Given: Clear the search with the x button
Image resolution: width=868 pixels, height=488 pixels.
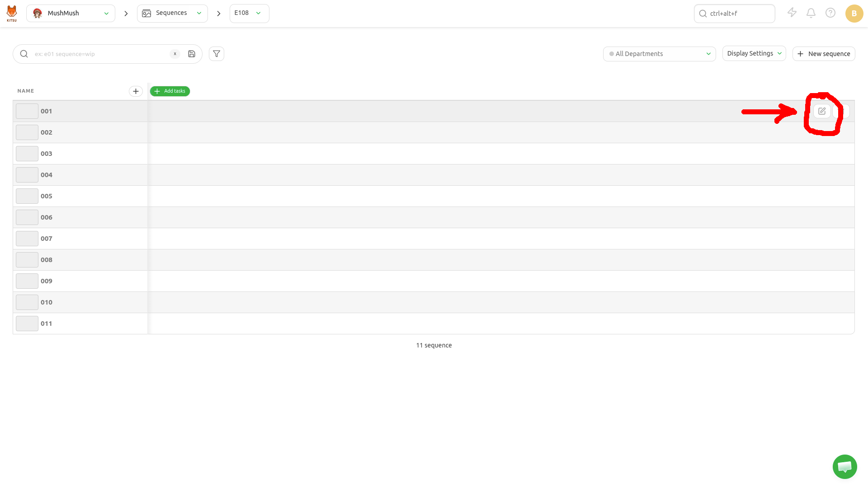Looking at the screenshot, I should (x=175, y=54).
